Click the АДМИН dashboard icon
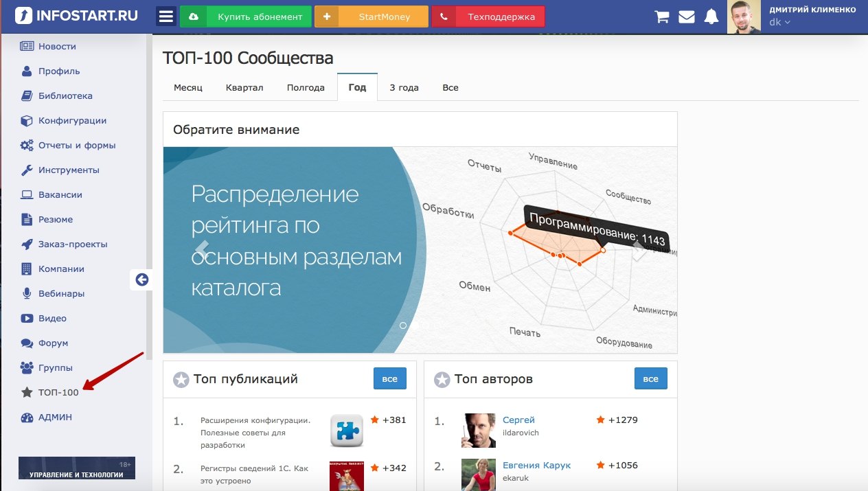The width and height of the screenshot is (868, 491). (27, 417)
